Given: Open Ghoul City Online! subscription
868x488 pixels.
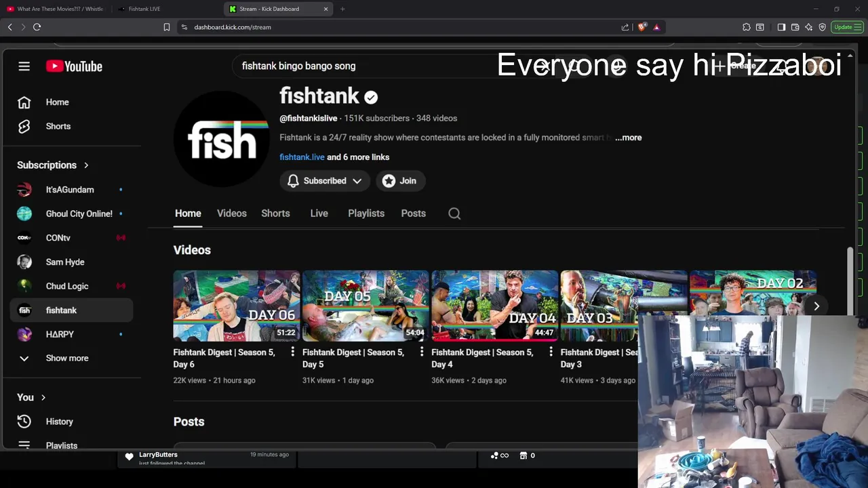Looking at the screenshot, I should 71,214.
